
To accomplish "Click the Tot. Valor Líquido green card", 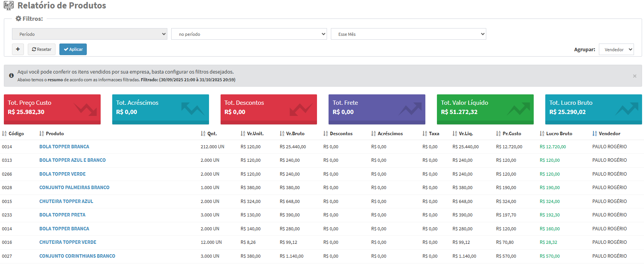I will coord(485,109).
